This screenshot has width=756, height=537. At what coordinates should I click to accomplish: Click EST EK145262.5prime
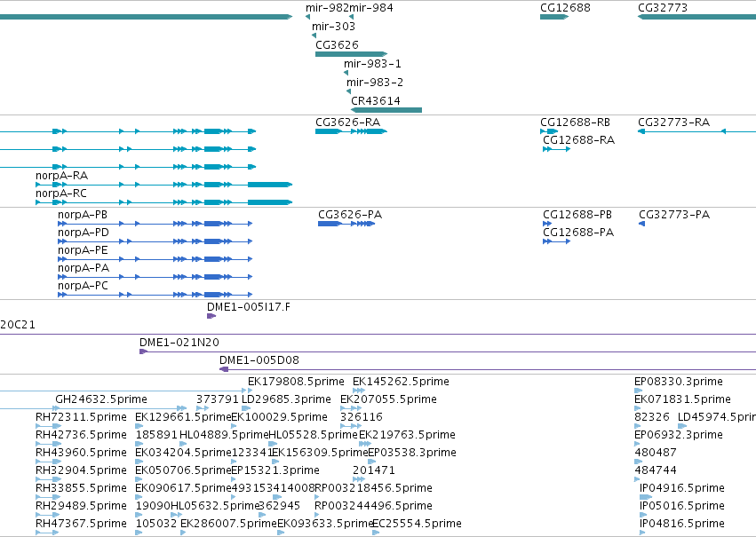402,382
